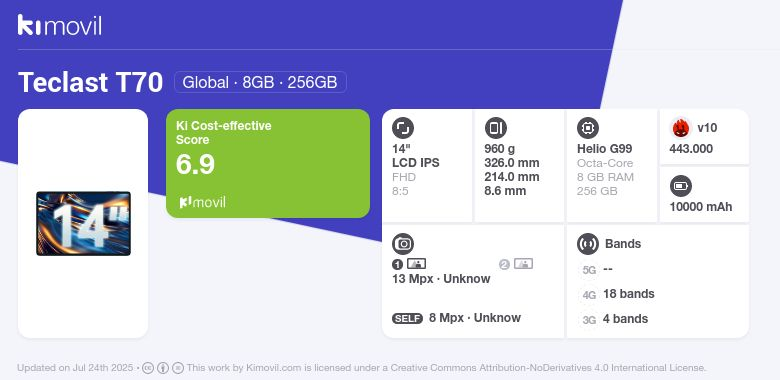
Task: Click the 8.6 mm thickness value
Action: click(505, 191)
